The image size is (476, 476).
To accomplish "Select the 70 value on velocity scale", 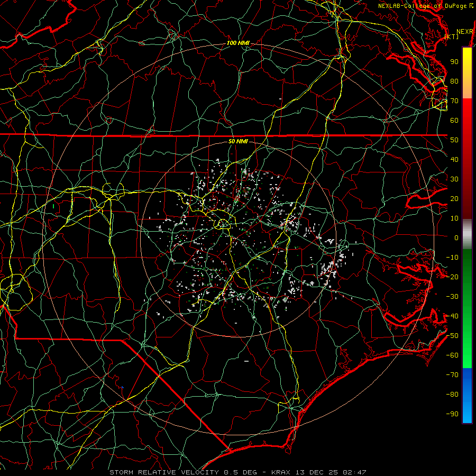I will [x=454, y=101].
